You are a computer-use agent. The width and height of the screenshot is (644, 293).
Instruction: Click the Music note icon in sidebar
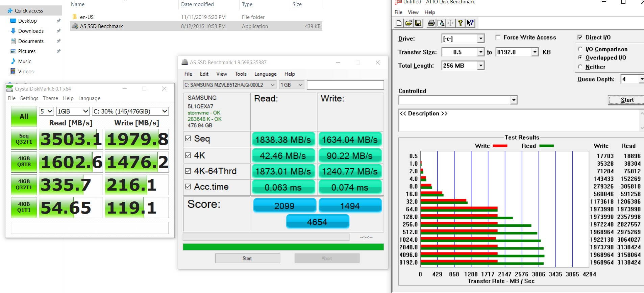point(13,61)
